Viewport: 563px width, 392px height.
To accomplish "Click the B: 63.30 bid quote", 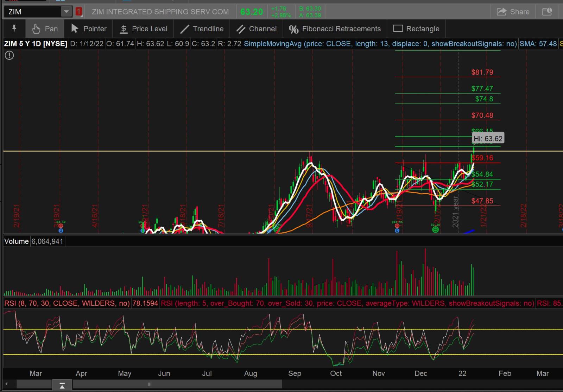I will pos(310,8).
